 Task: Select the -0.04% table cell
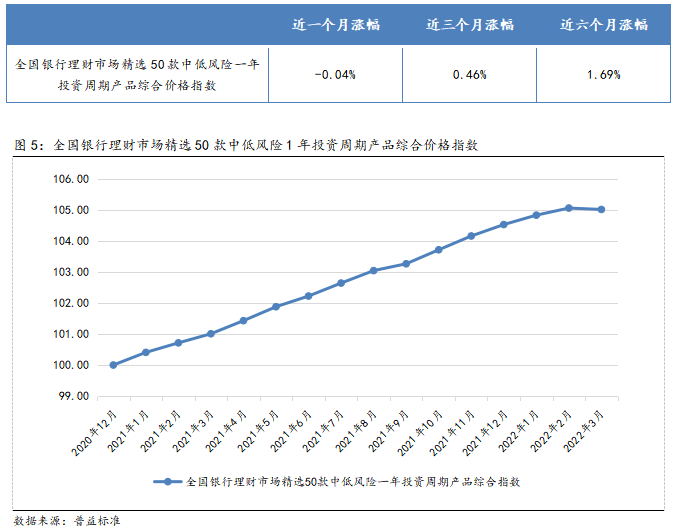coord(336,74)
